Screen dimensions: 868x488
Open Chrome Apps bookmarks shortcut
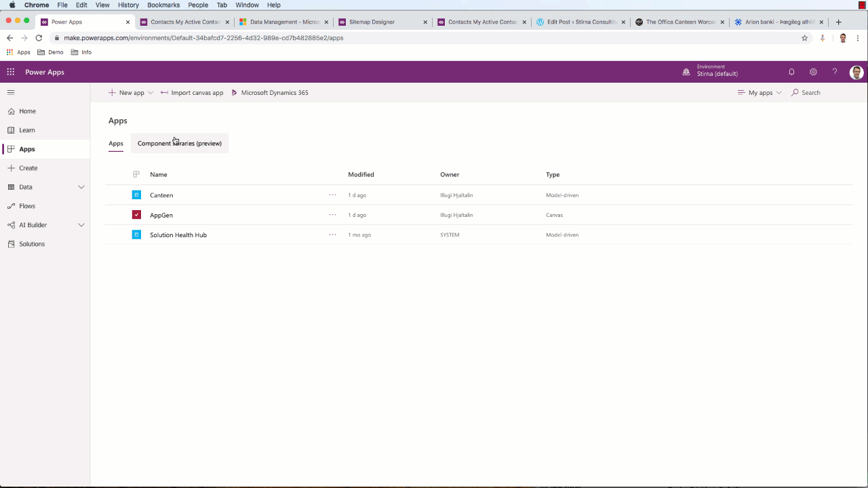[x=18, y=52]
